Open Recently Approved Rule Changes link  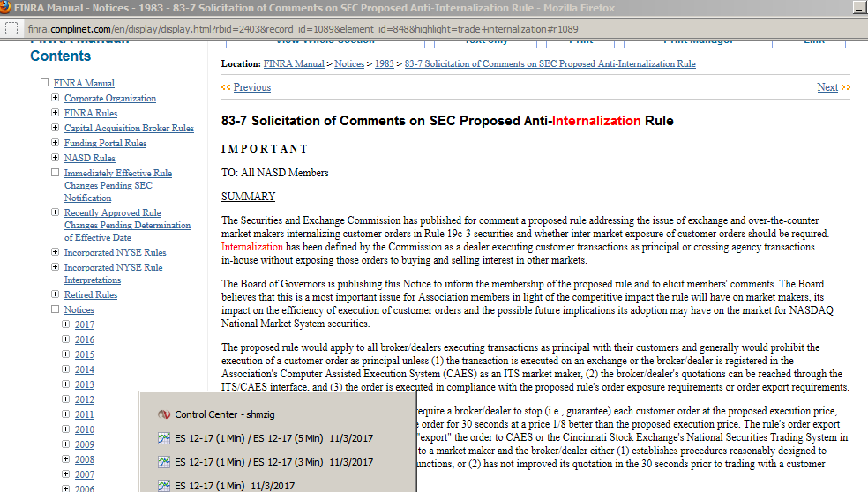tap(127, 225)
